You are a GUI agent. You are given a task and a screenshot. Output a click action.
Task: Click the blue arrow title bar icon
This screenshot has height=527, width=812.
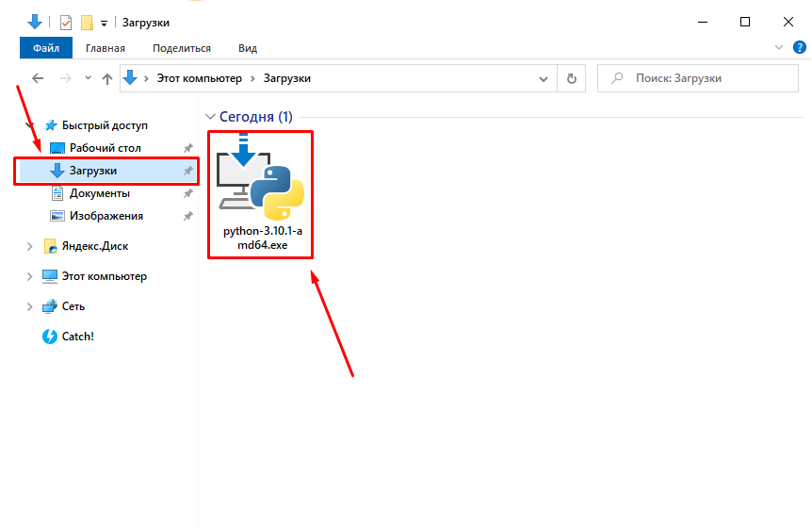pos(34,23)
